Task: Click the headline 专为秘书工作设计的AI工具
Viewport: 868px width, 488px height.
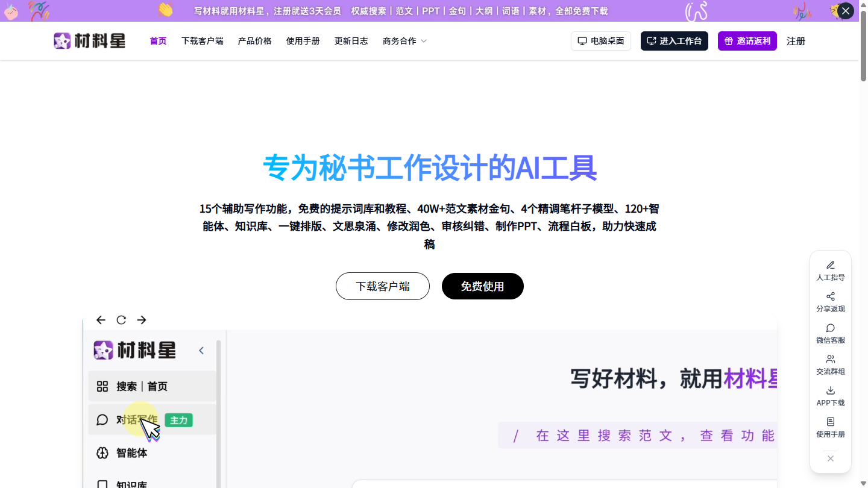Action: 430,167
